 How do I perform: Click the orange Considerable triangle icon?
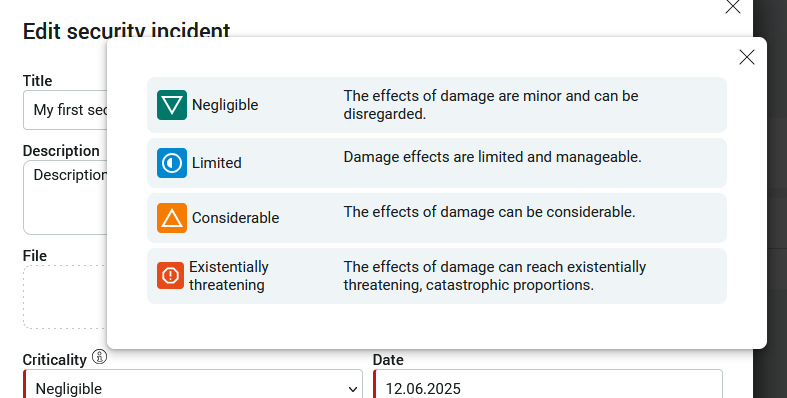pyautogui.click(x=172, y=218)
